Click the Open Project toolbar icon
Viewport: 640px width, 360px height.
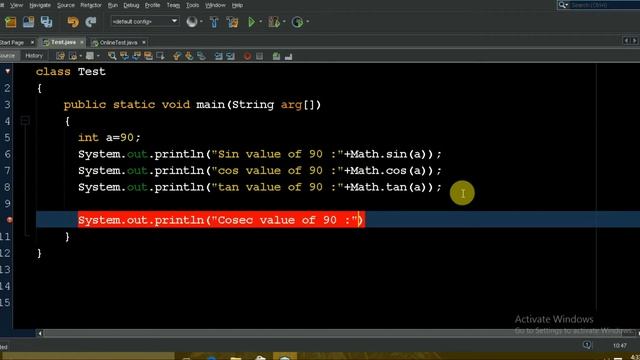[x=29, y=22]
